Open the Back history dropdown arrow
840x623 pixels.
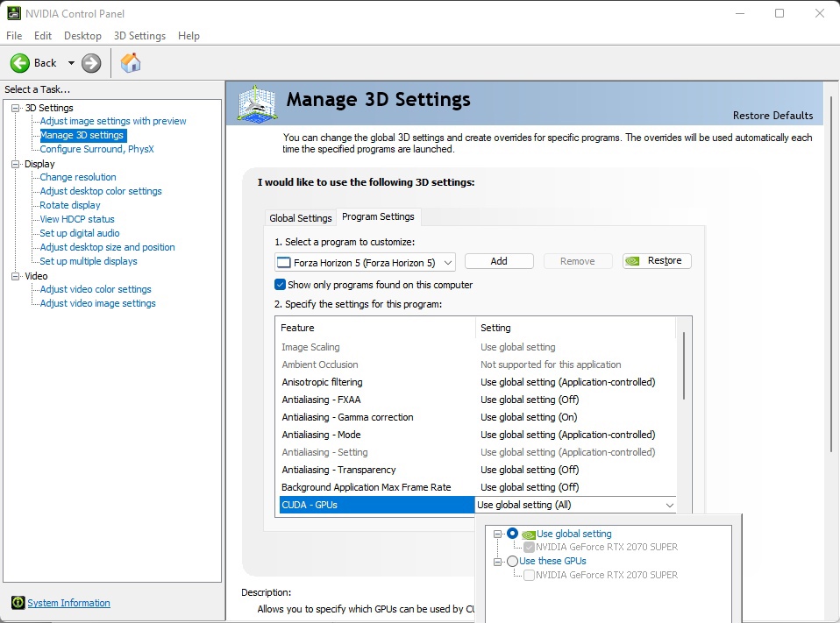[71, 63]
